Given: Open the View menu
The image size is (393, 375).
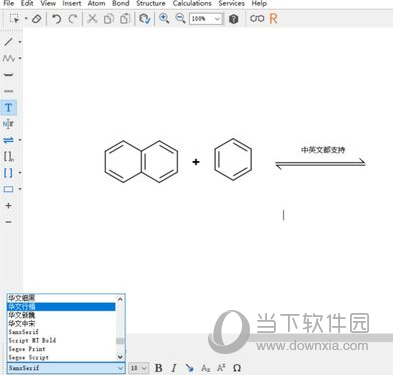Looking at the screenshot, I should (x=48, y=3).
